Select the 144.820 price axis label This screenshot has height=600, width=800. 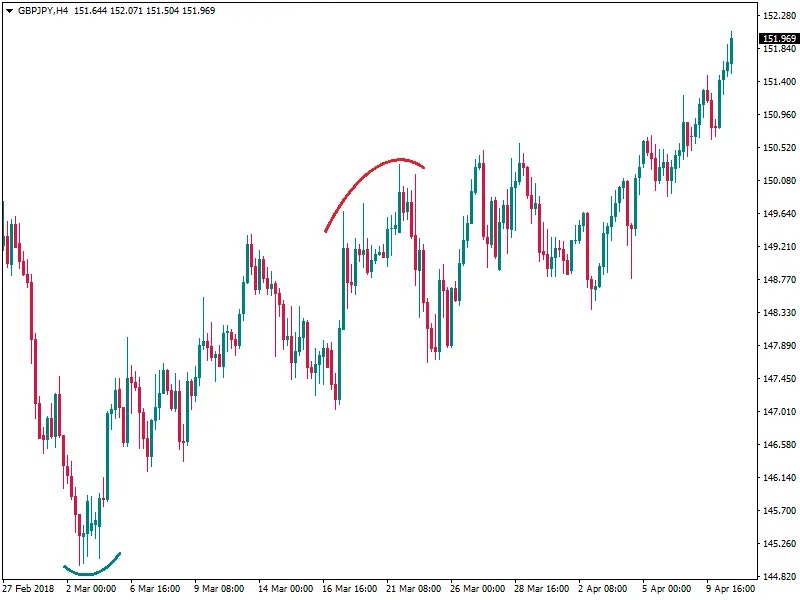pos(779,577)
